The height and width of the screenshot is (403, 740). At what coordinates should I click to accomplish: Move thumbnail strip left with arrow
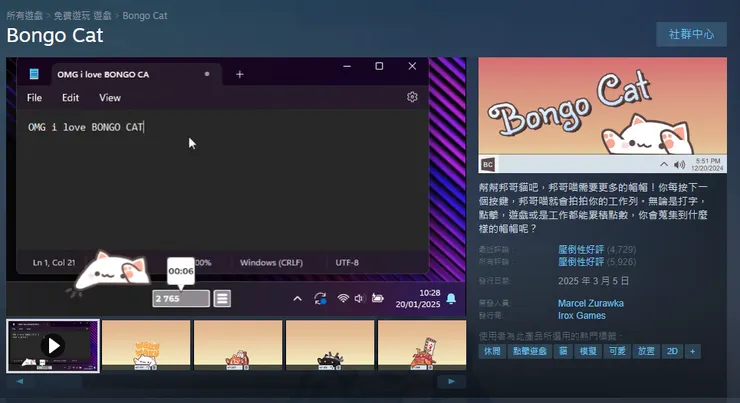[20, 381]
